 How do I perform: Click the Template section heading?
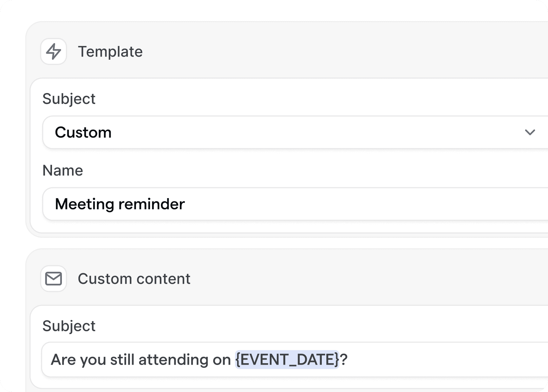point(110,52)
